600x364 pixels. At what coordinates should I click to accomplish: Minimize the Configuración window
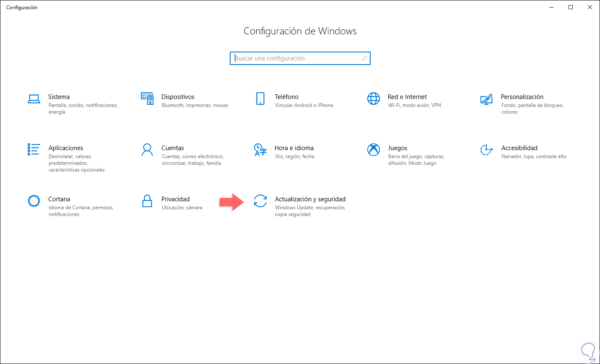click(551, 7)
